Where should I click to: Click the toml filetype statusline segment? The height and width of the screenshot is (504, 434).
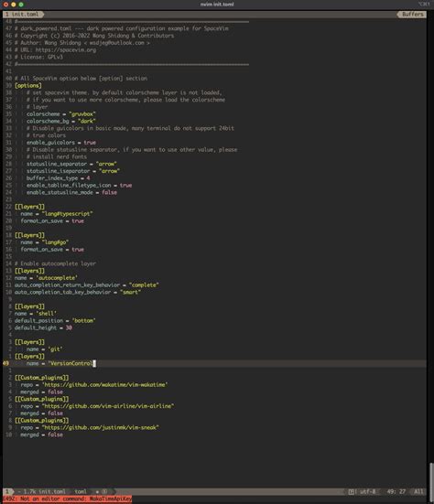[x=81, y=492]
